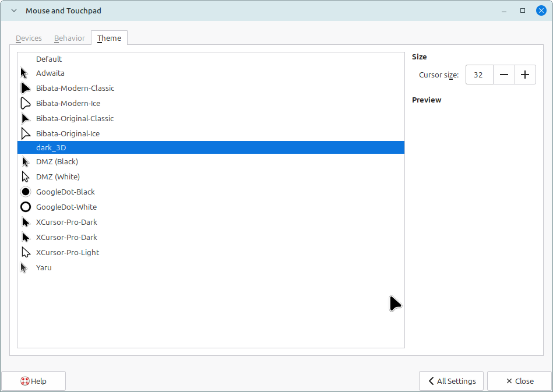Image resolution: width=553 pixels, height=392 pixels.
Task: Select the Default theme row
Action: [x=211, y=59]
